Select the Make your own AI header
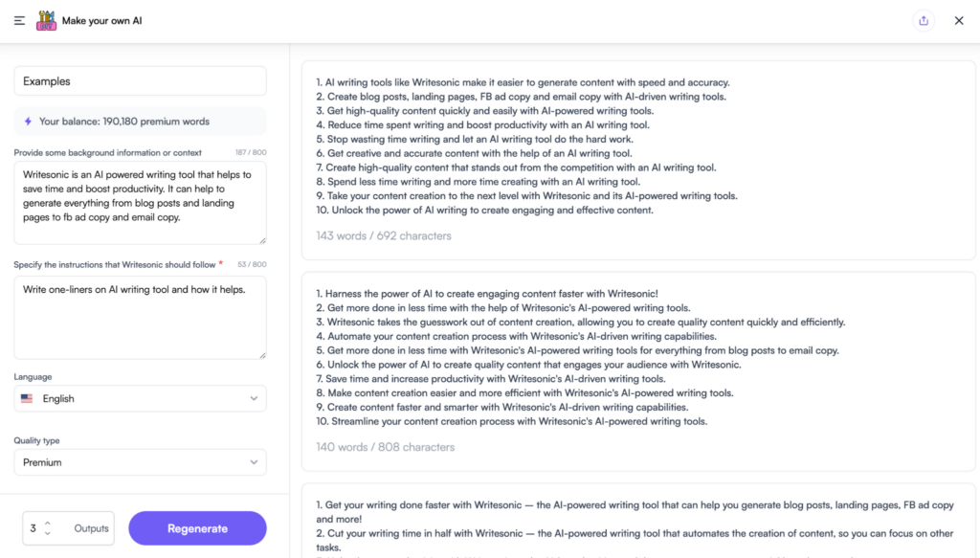 tap(101, 19)
